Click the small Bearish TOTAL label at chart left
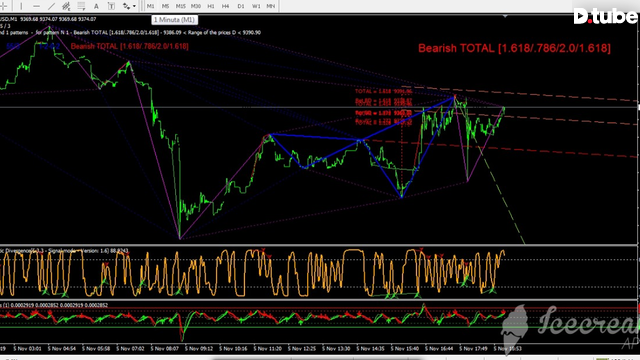This screenshot has width=640, height=360. click(129, 46)
